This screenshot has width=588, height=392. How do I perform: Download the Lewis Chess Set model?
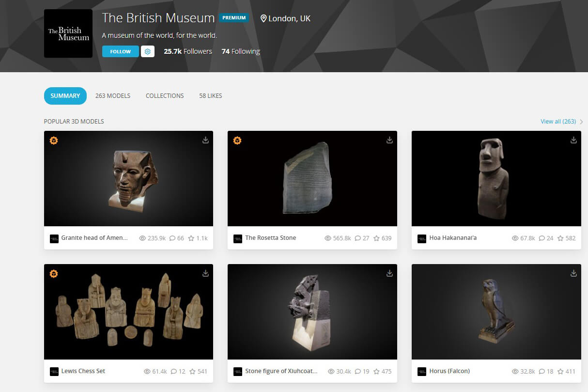pos(205,273)
